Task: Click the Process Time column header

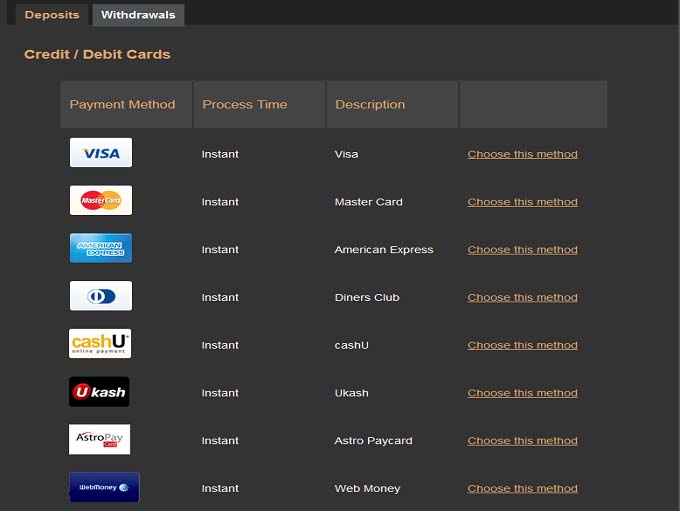Action: pyautogui.click(x=244, y=104)
